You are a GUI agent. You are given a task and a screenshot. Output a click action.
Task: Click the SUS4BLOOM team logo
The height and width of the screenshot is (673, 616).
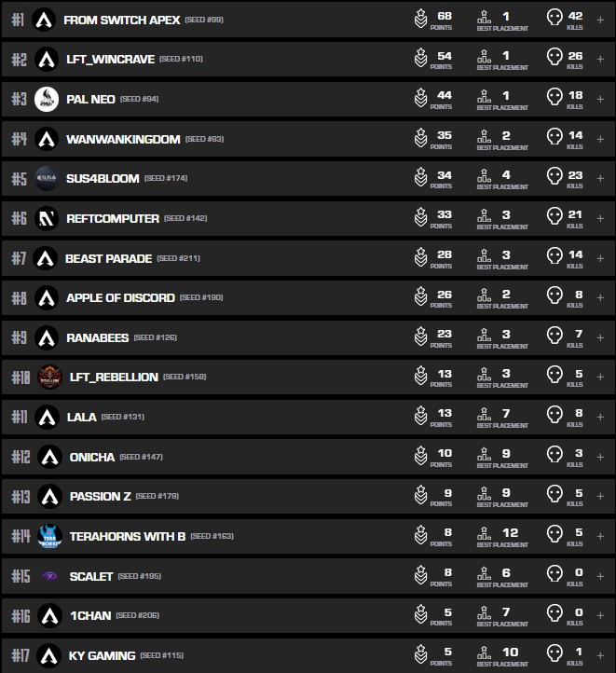(x=47, y=178)
